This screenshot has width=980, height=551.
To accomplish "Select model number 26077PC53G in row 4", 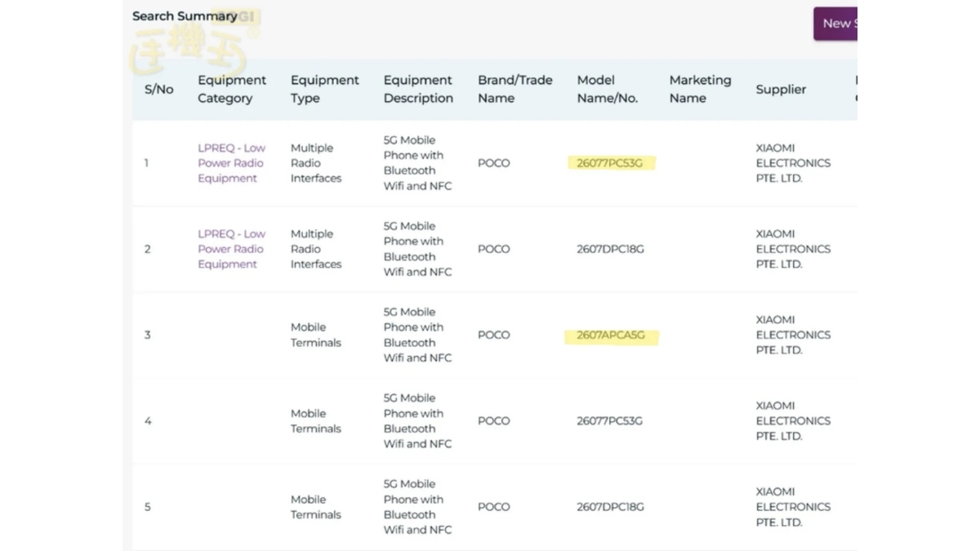I will (x=610, y=421).
